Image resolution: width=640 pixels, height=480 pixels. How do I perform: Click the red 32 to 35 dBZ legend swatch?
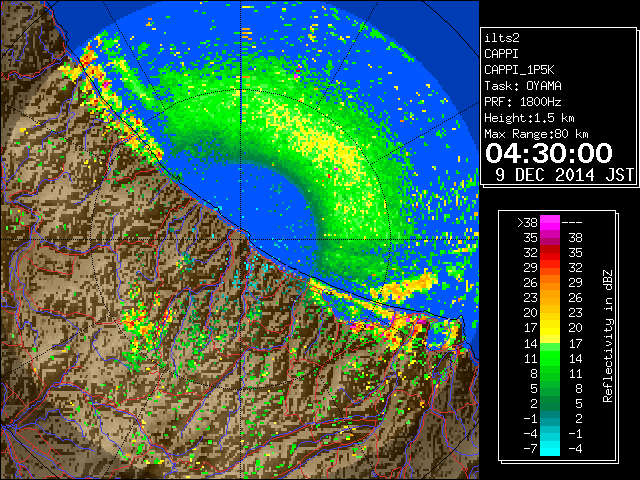coord(550,253)
